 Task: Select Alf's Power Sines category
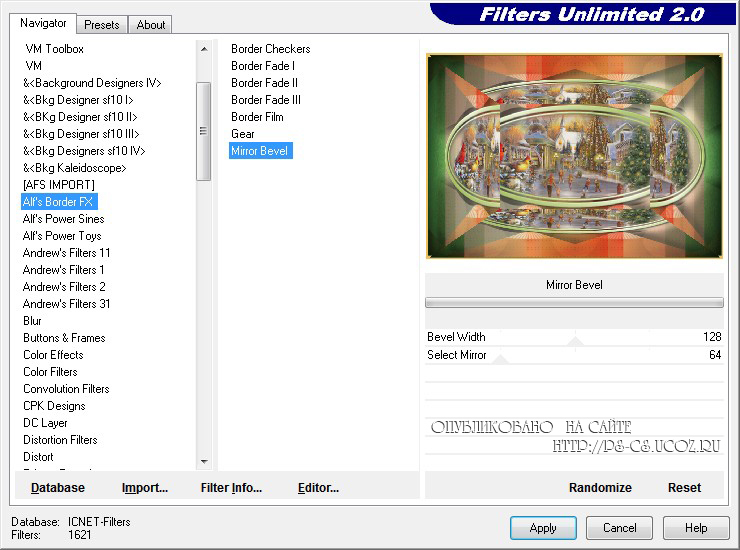click(64, 219)
